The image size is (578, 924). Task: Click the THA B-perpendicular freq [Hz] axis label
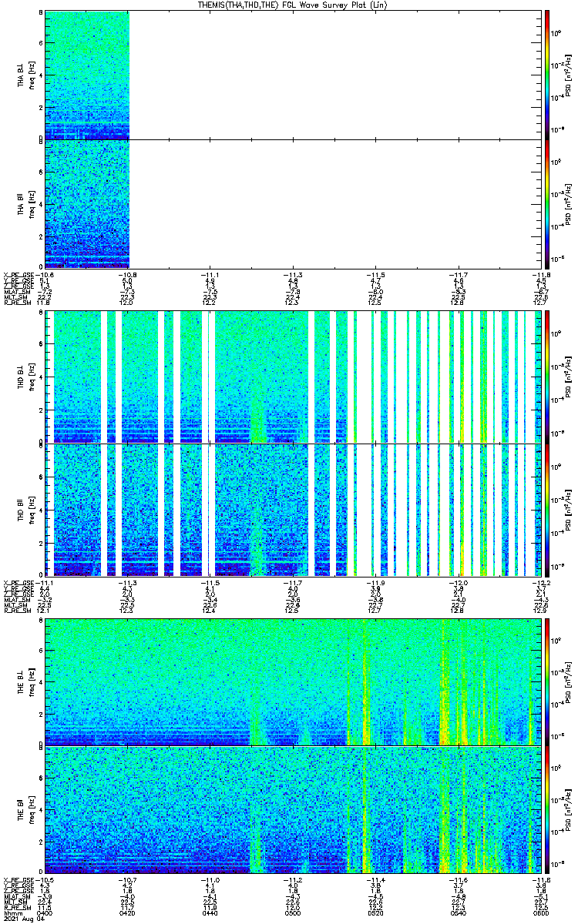(x=32, y=75)
